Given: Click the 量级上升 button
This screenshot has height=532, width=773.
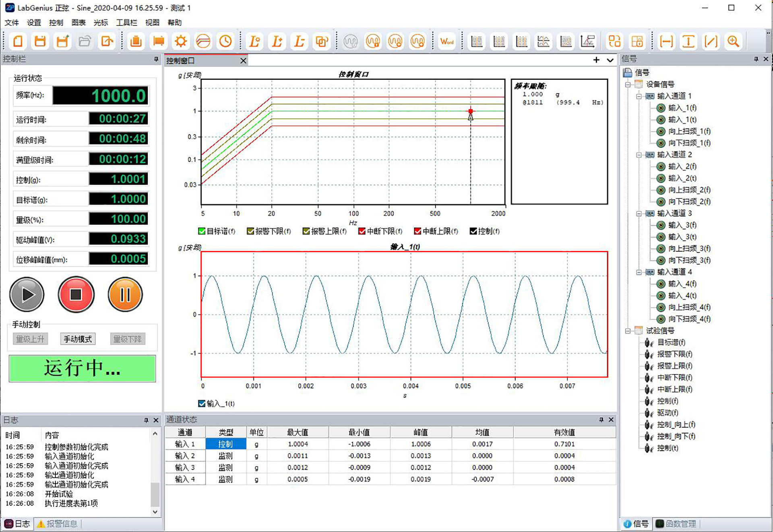Looking at the screenshot, I should [30, 339].
